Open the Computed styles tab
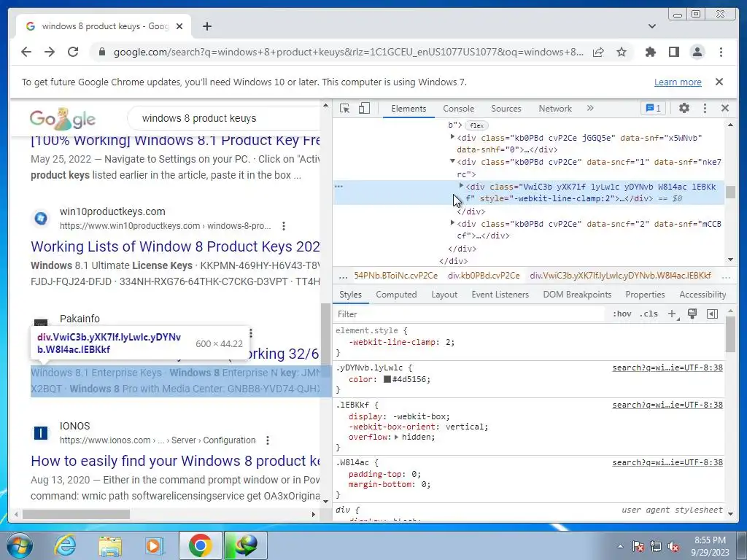The image size is (747, 560). (x=396, y=295)
